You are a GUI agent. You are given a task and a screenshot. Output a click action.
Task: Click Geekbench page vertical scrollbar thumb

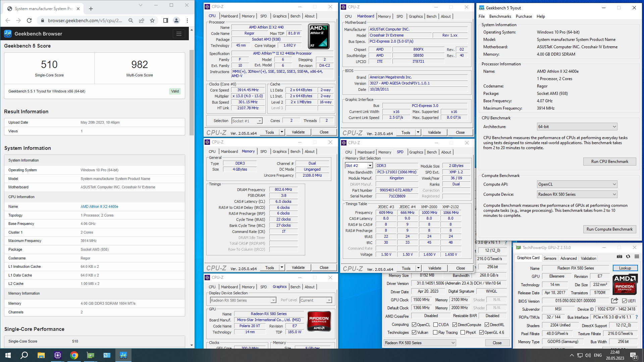[x=192, y=93]
